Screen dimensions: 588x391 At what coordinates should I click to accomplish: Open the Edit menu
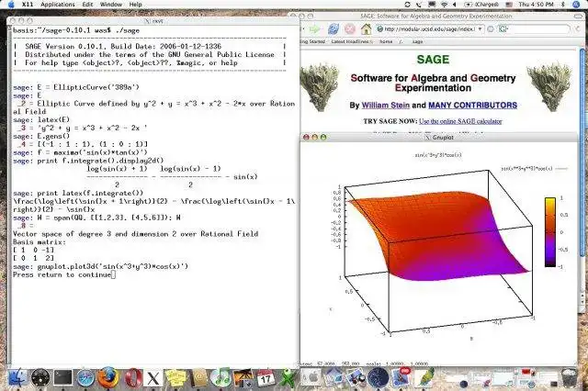point(87,5)
